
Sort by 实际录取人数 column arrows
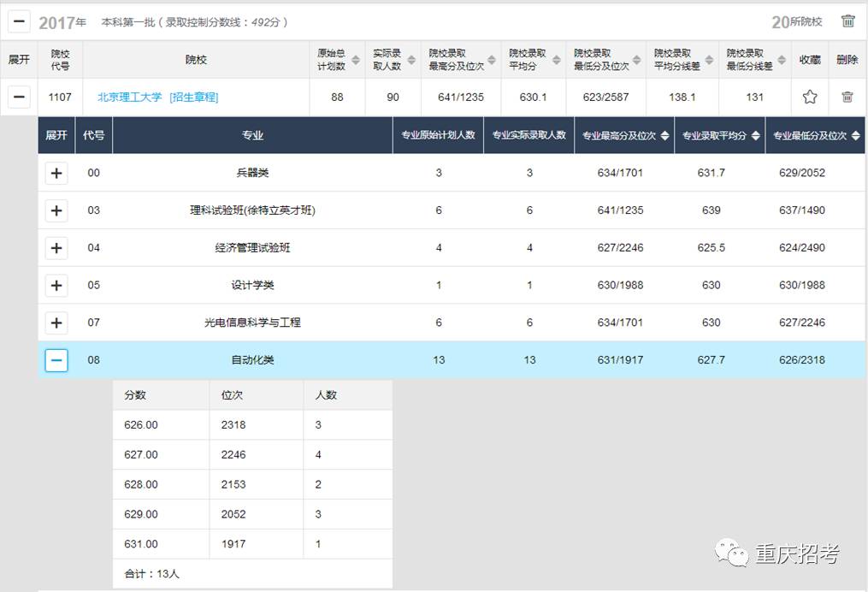(x=411, y=60)
